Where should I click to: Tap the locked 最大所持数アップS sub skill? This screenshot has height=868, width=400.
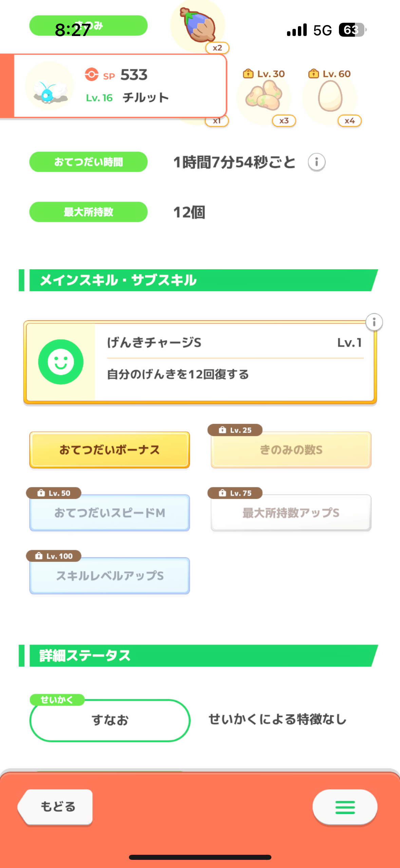pos(291,512)
